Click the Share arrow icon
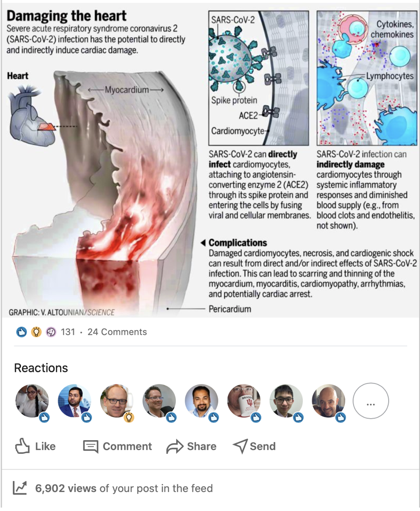 175,446
